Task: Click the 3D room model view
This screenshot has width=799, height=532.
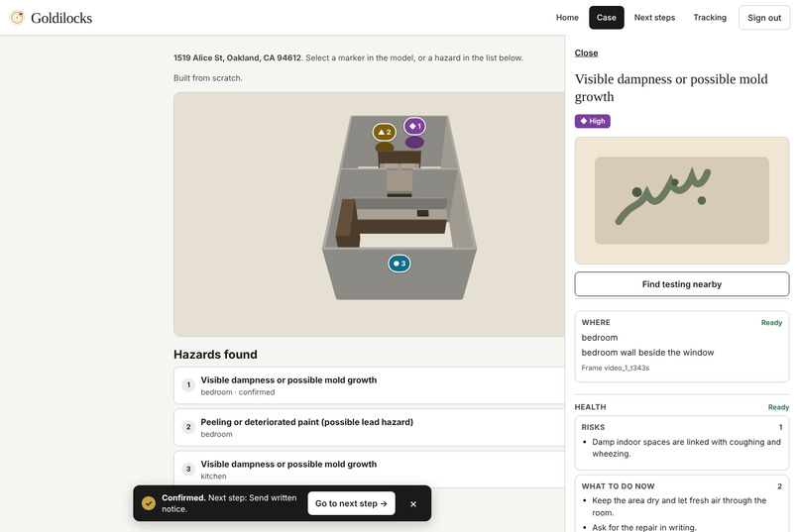Action: pos(369,214)
